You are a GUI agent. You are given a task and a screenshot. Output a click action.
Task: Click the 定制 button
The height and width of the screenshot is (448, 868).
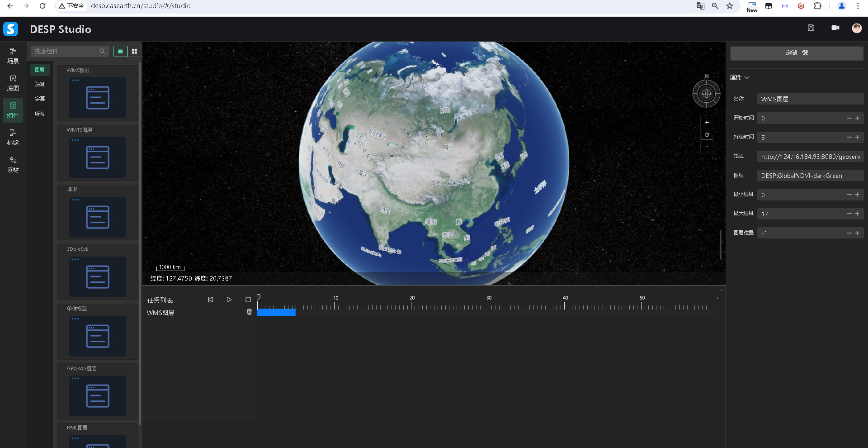[796, 53]
